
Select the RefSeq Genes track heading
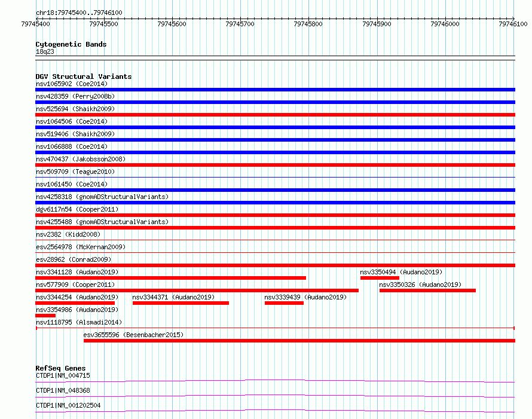pos(61,368)
